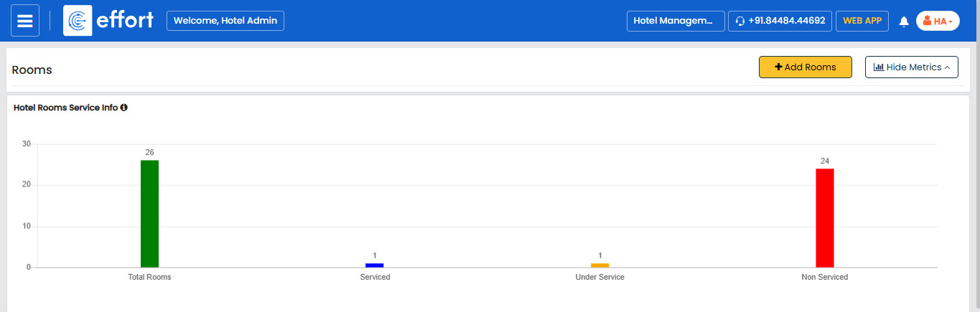Expand the Hotel Management selector

point(675,21)
